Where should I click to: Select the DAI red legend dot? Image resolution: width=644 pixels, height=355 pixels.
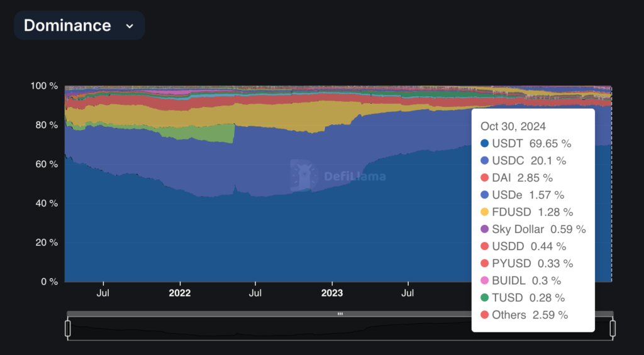(x=484, y=178)
